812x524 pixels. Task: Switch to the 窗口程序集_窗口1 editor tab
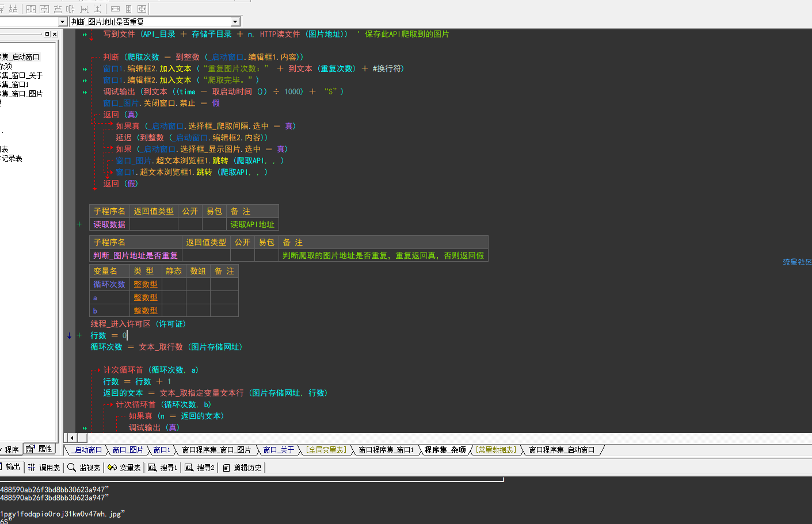coord(386,450)
